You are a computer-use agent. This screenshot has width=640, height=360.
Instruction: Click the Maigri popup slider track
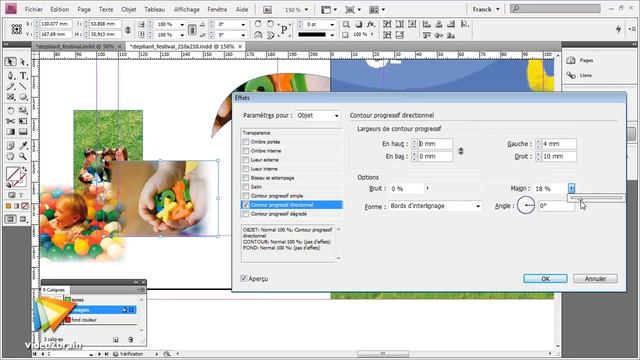596,198
